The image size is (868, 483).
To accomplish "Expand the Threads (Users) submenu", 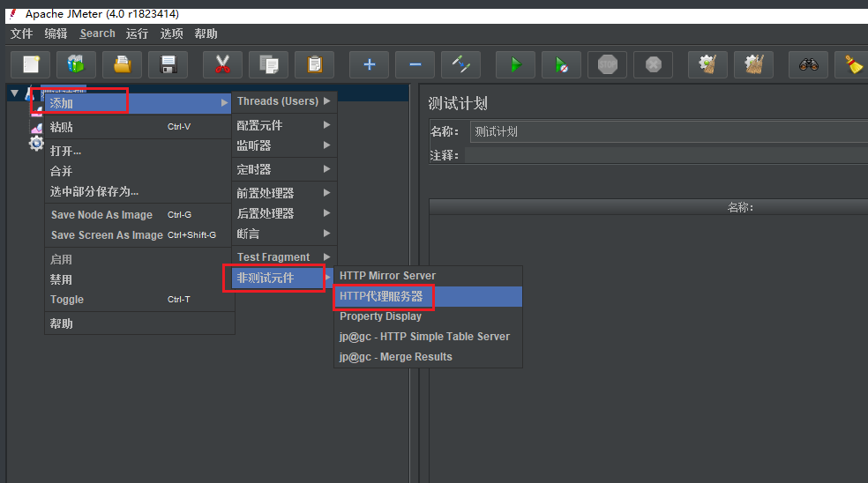I will click(x=284, y=101).
